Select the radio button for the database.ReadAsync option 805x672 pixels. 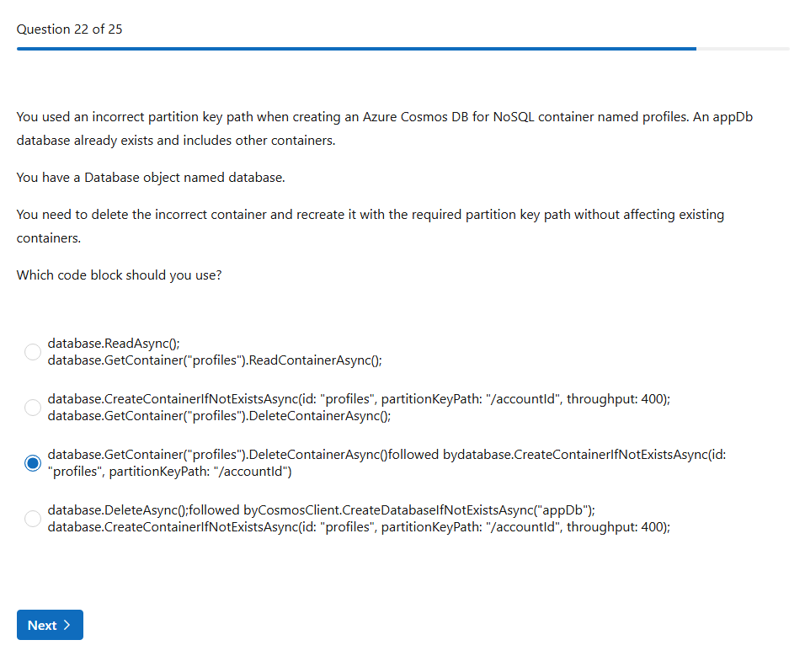(x=33, y=352)
